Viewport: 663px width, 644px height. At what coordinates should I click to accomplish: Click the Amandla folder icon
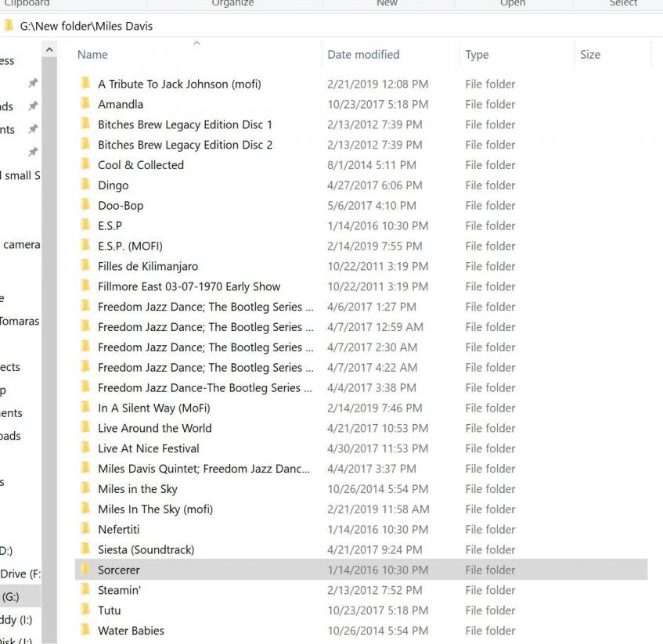click(x=85, y=104)
